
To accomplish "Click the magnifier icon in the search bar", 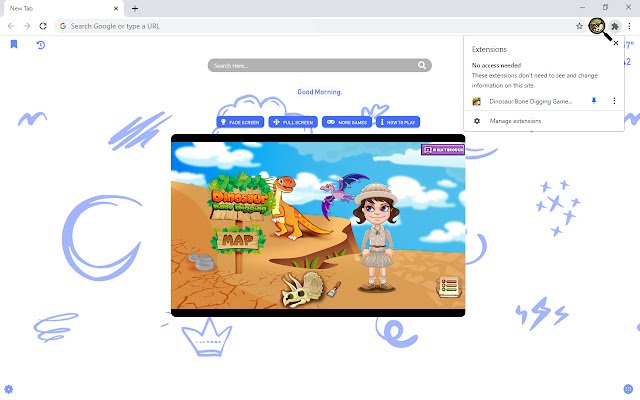I will 422,65.
